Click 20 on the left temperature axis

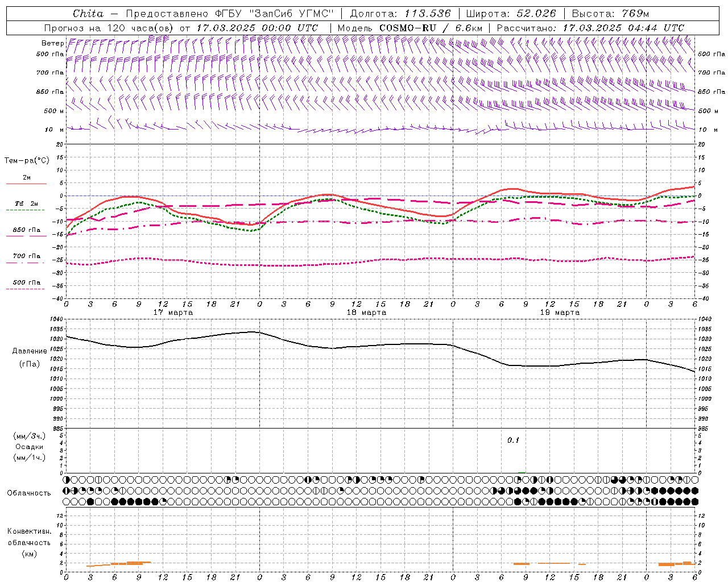[60, 144]
